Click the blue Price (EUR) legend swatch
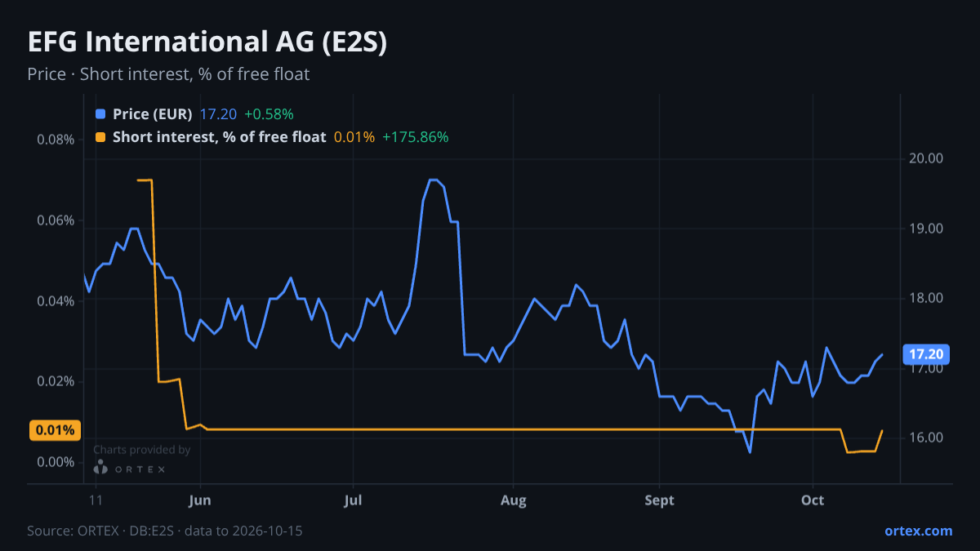Viewport: 980px width, 551px height. (100, 114)
